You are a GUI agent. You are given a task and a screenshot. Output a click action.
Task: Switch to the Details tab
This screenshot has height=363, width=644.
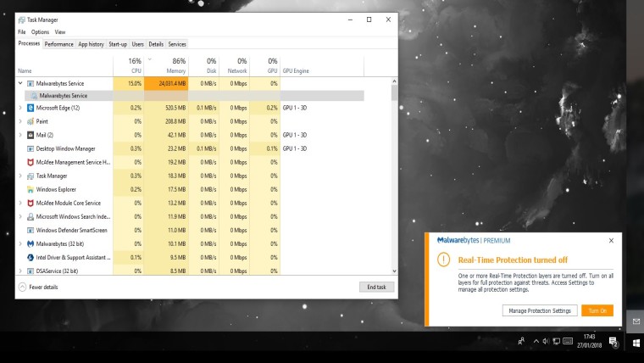[156, 44]
